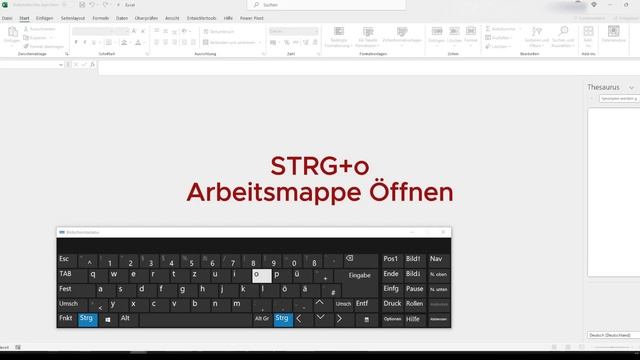Image resolution: width=640 pixels, height=360 pixels.
Task: Click the increase font size icon
Action: pyautogui.click(x=134, y=31)
